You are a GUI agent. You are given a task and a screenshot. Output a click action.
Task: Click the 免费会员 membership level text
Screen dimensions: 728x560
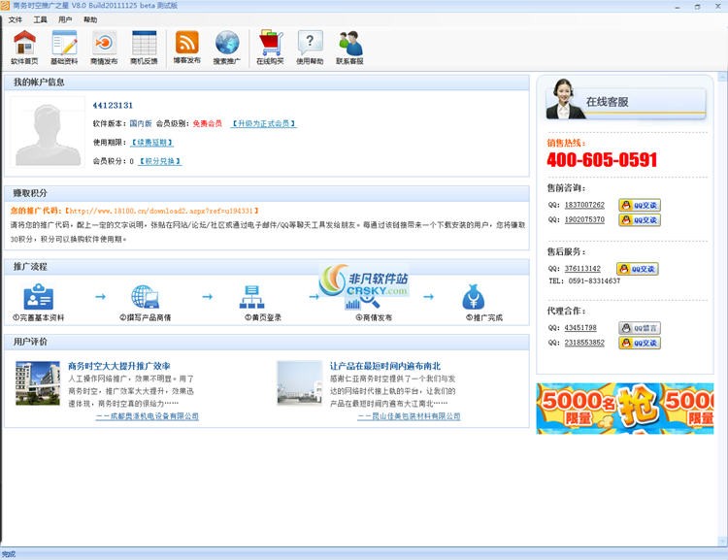pyautogui.click(x=208, y=123)
